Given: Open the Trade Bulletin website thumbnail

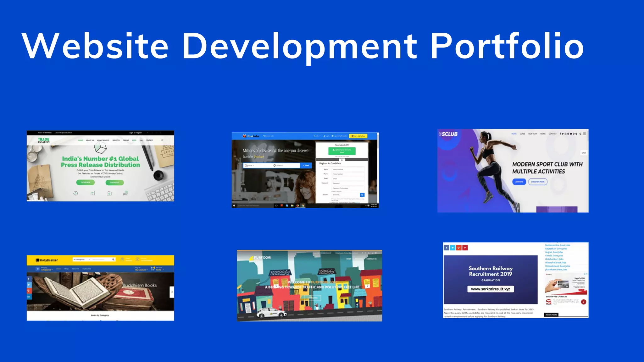Looking at the screenshot, I should (100, 166).
